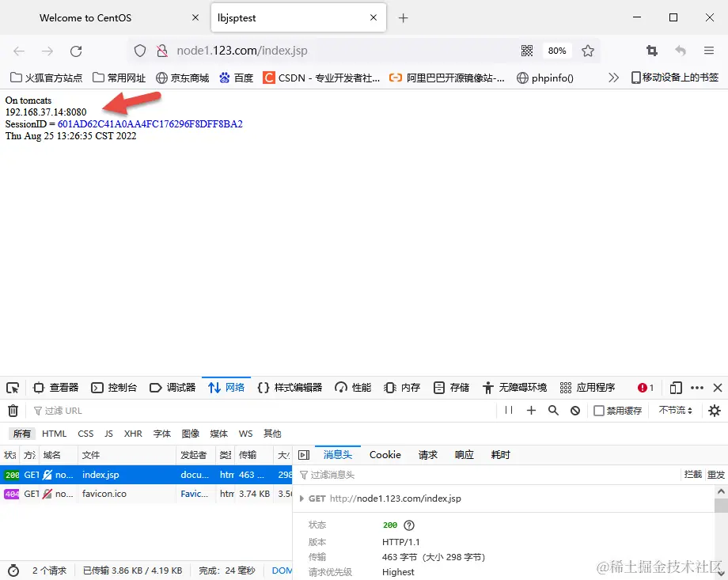The image size is (728, 580).
Task: Select the index.jsp request row
Action: click(146, 475)
